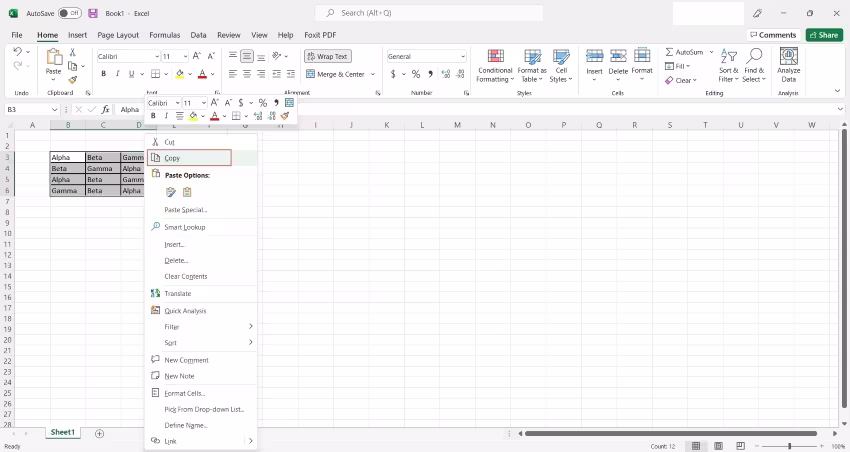Toggle Underline in the ribbon

tap(131, 74)
